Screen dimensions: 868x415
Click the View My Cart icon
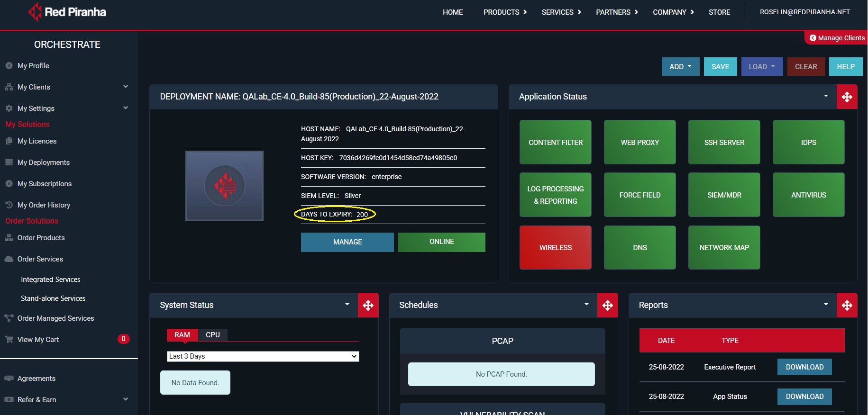[9, 340]
